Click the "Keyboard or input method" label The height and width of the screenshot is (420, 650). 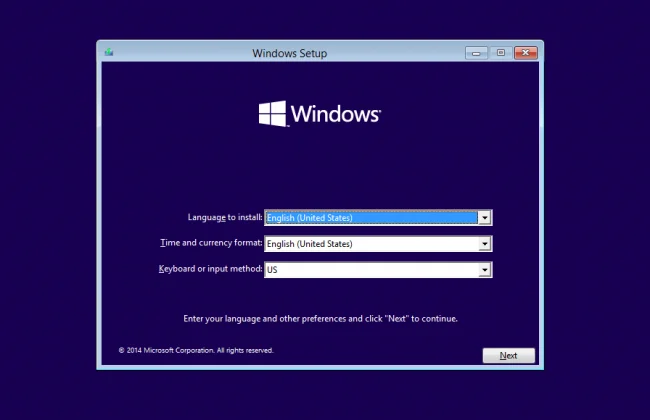210,269
